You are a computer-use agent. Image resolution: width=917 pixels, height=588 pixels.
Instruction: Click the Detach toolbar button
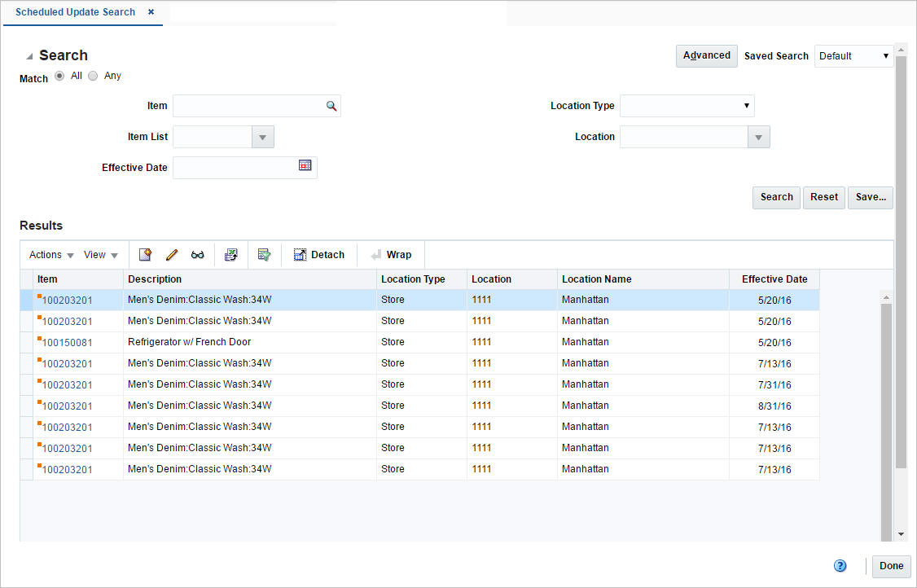[319, 254]
